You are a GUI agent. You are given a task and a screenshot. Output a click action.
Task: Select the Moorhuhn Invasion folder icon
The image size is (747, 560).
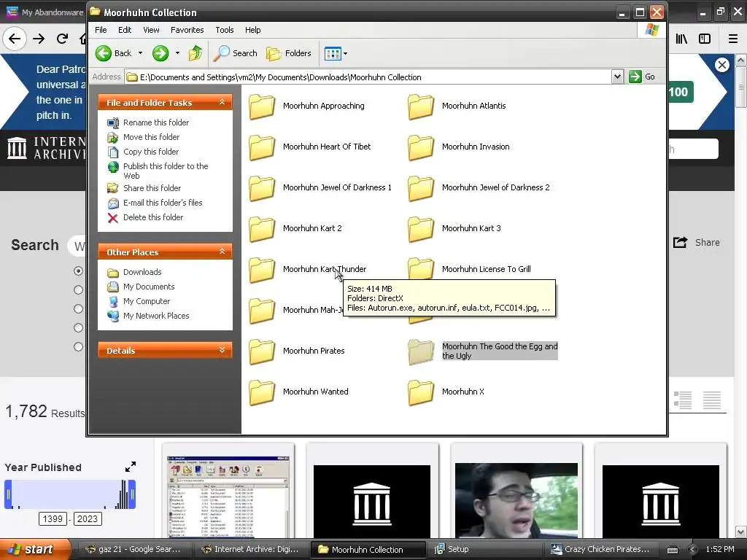click(421, 147)
